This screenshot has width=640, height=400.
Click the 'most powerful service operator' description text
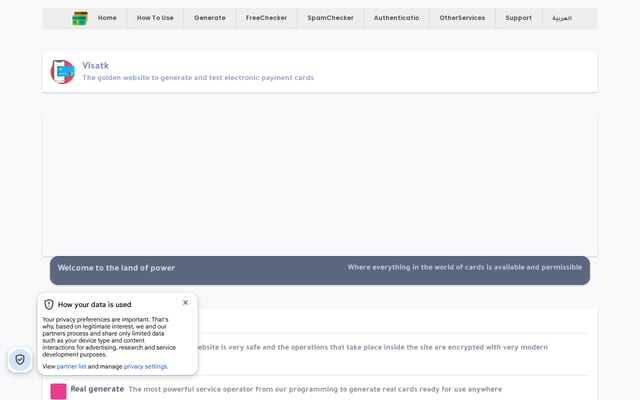pos(315,389)
